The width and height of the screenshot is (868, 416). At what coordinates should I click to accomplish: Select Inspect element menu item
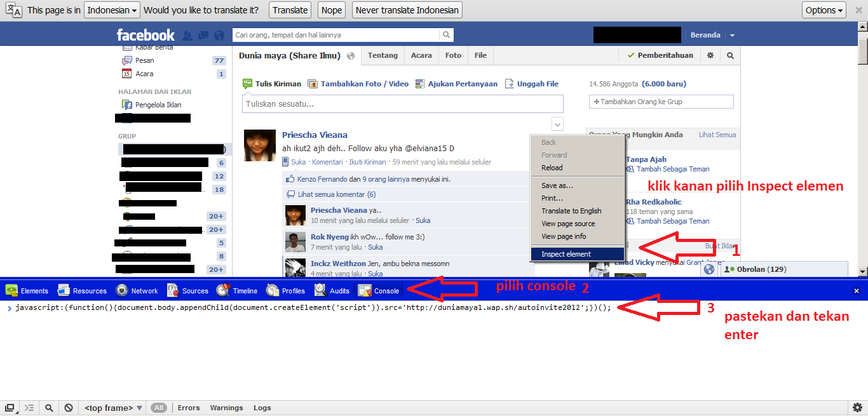578,254
